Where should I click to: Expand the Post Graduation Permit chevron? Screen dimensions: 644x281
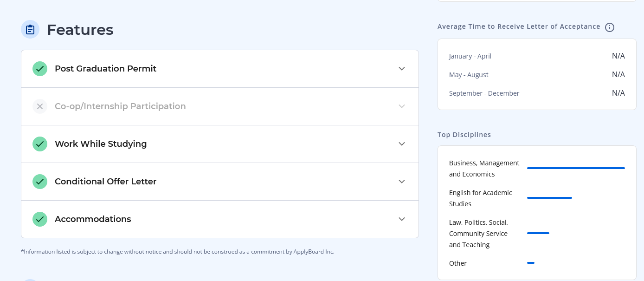tap(402, 69)
